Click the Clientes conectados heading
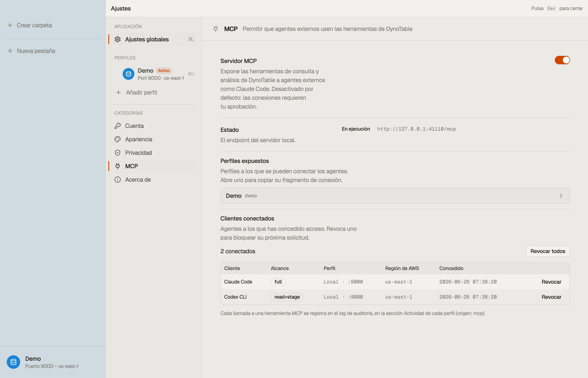588x378 pixels. 247,218
